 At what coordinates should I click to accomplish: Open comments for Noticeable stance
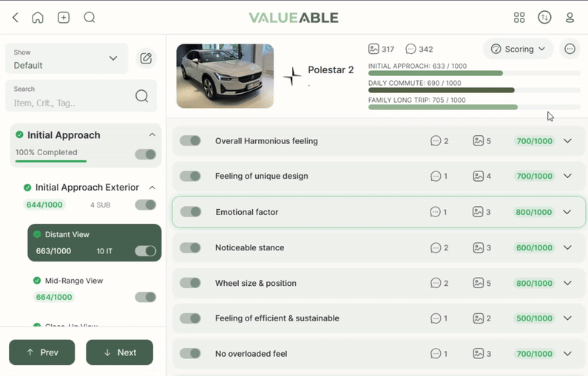436,247
